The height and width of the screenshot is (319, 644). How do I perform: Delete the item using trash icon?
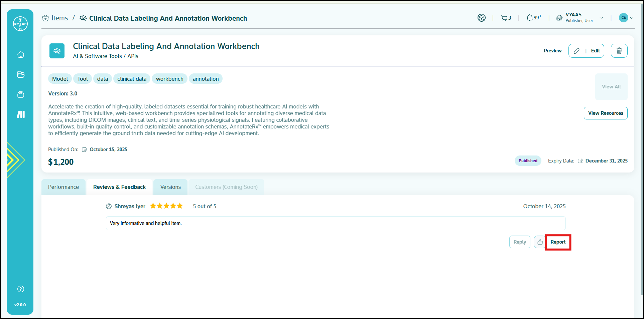(619, 51)
